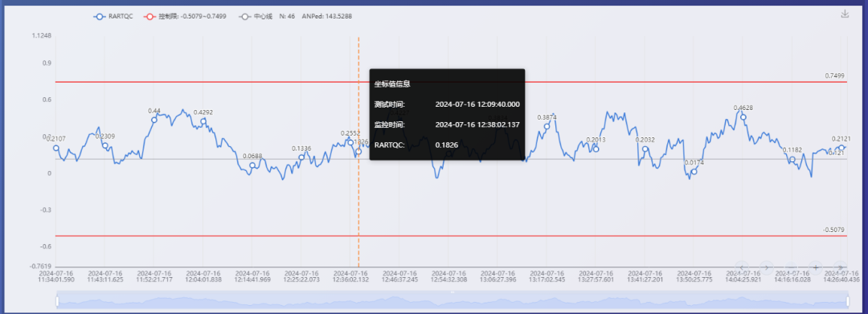Pan chart right with single forward arrow

[x=767, y=267]
